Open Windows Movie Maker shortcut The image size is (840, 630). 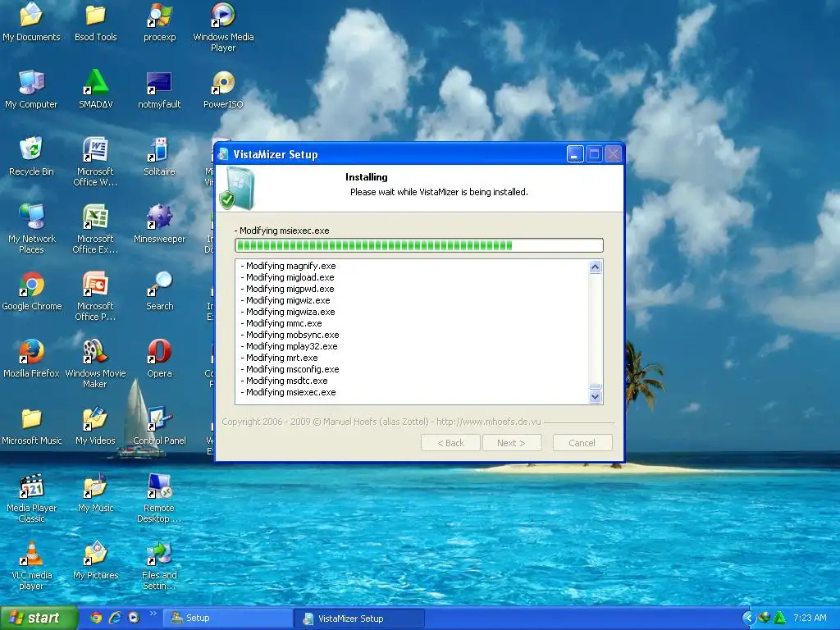[95, 363]
